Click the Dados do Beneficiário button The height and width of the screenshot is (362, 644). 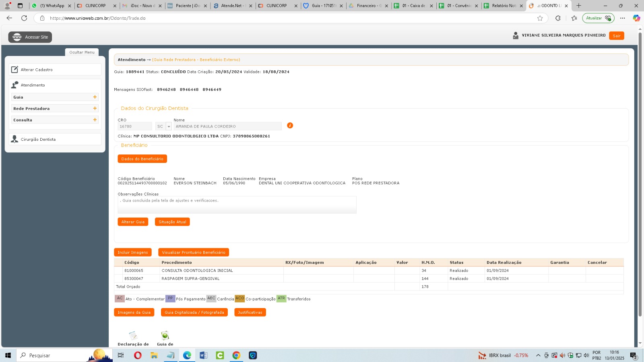tap(142, 159)
